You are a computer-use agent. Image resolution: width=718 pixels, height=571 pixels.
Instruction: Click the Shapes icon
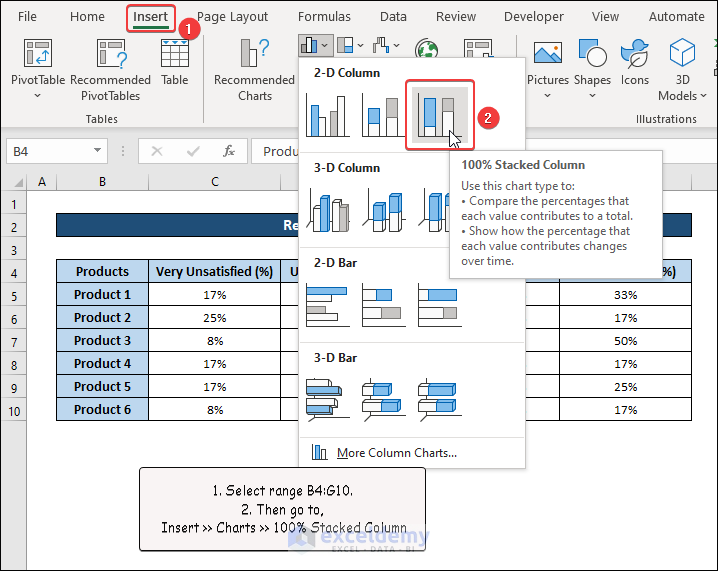coord(593,54)
